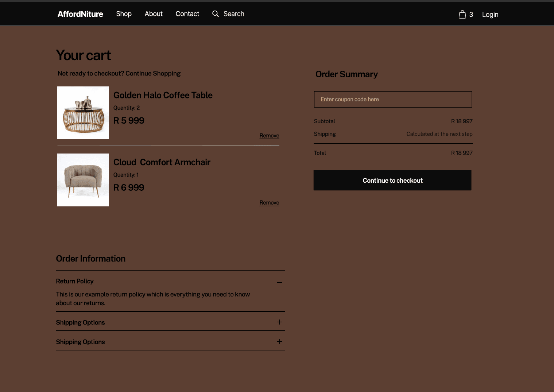This screenshot has width=554, height=392.
Task: Click the shopping bag cart icon
Action: pos(462,14)
